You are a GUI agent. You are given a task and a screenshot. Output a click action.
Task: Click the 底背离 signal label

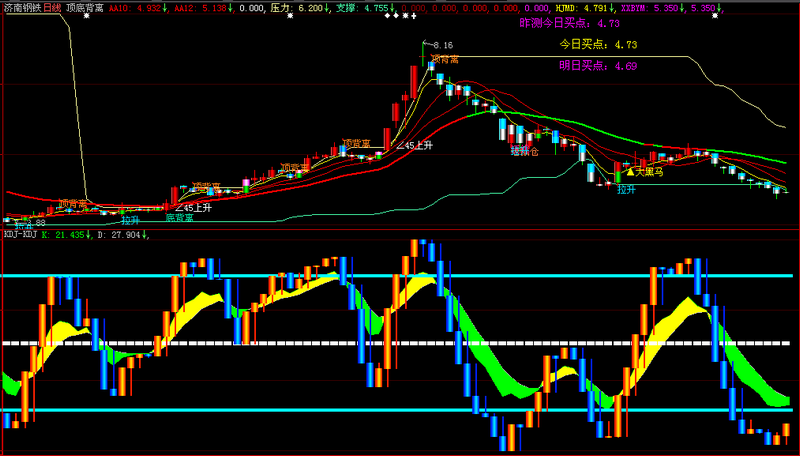[180, 218]
